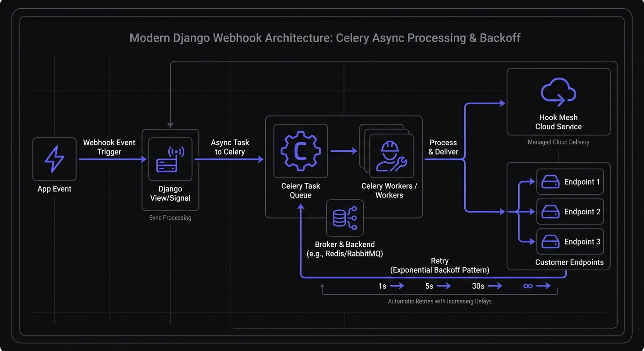
Task: Select the Webhook Event Trigger arrow label
Action: coord(109,147)
